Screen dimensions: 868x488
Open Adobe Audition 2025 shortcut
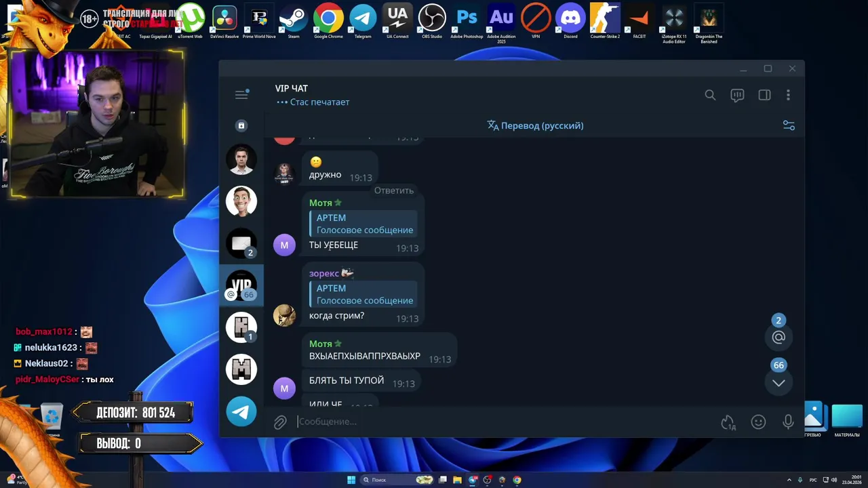tap(501, 23)
